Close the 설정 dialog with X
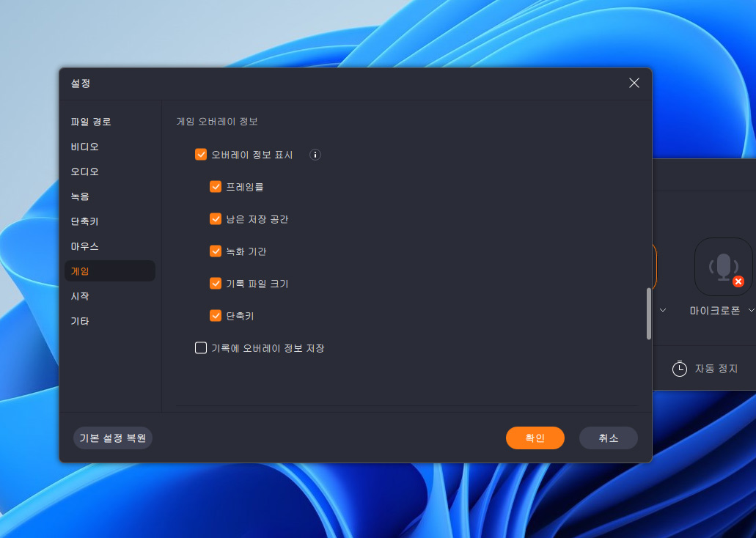The width and height of the screenshot is (756, 538). tap(634, 83)
